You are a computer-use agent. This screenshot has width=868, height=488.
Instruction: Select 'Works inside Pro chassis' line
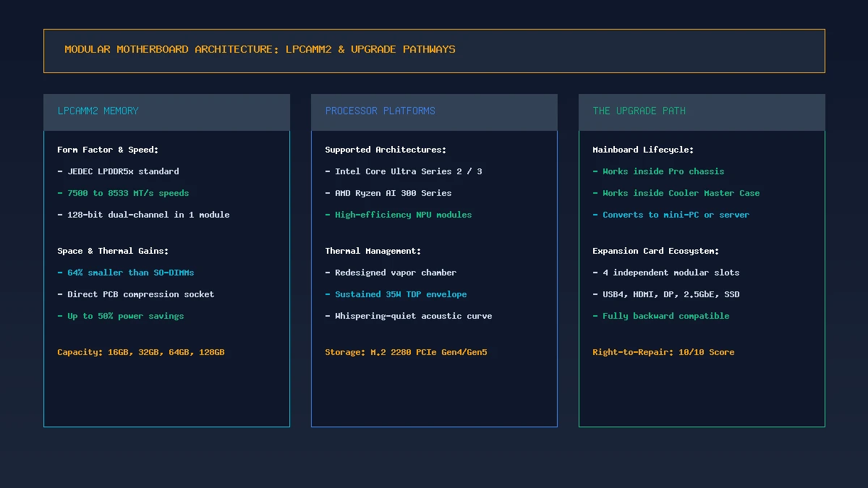pos(658,171)
